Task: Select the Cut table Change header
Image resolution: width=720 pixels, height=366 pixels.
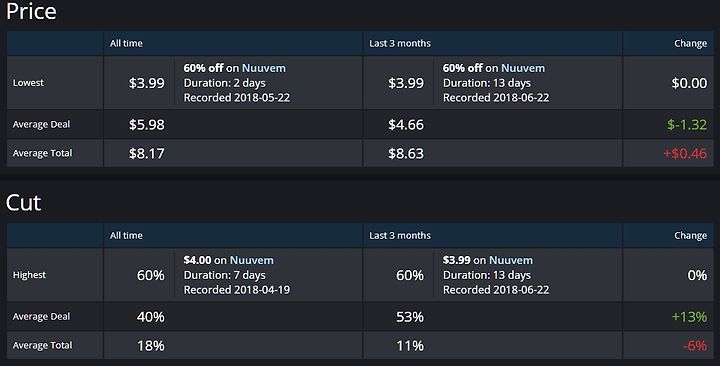Action: 691,236
